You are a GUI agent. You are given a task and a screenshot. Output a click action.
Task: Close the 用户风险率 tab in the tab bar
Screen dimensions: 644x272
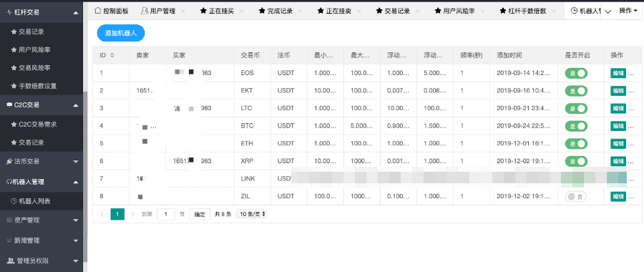pos(482,11)
